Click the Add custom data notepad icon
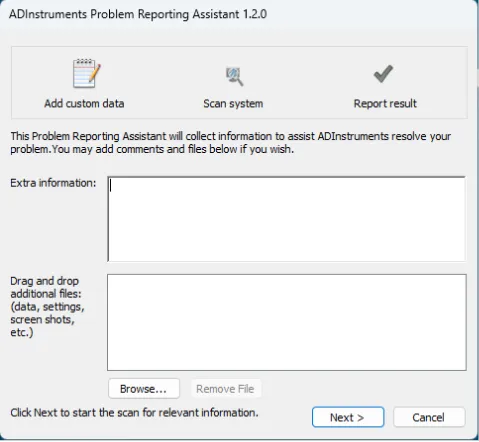The width and height of the screenshot is (479, 442). point(86,73)
